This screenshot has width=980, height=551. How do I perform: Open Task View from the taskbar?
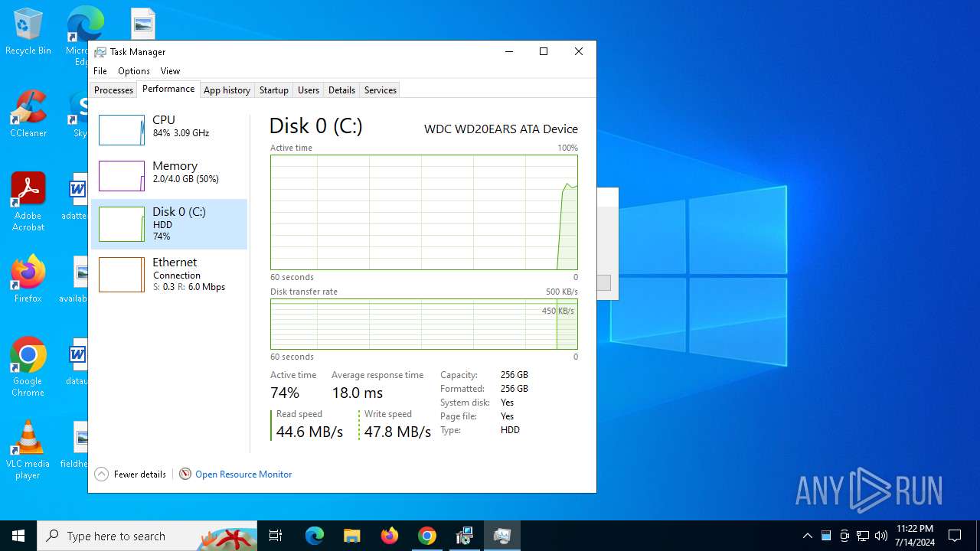pos(276,536)
